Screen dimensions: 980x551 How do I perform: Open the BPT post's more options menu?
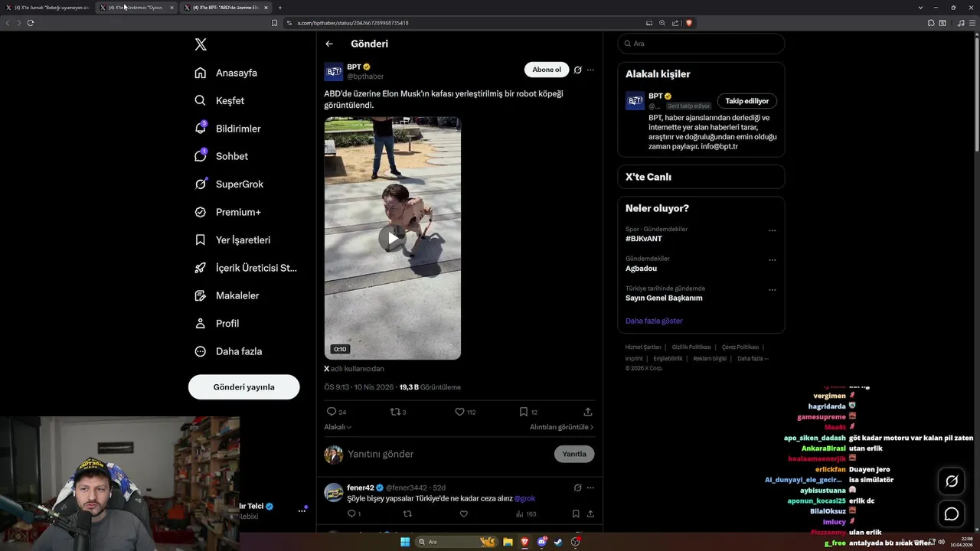click(590, 70)
